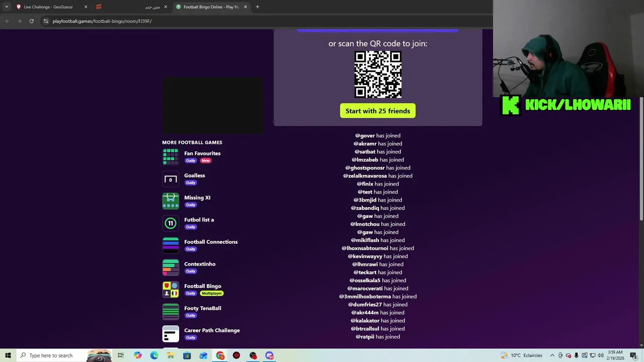This screenshot has width=644, height=362.
Task: Open the notification center icon
Action: [633, 355]
